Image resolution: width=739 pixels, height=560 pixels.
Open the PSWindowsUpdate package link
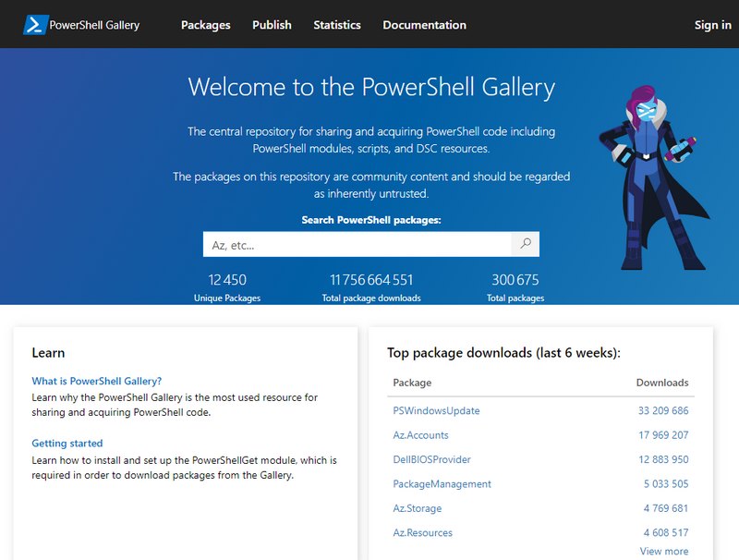click(x=436, y=411)
